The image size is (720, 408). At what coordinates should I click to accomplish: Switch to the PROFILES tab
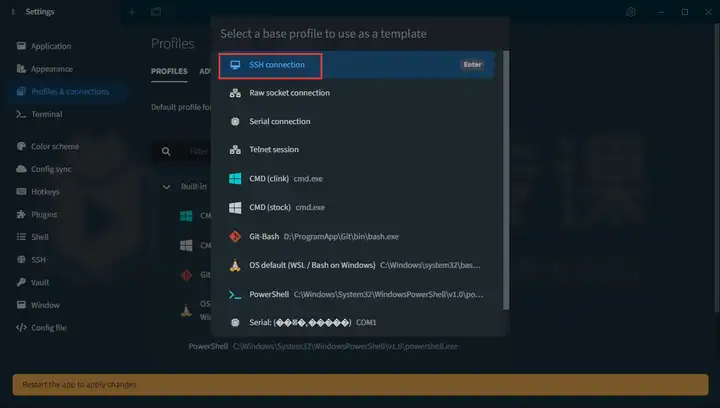pyautogui.click(x=169, y=71)
